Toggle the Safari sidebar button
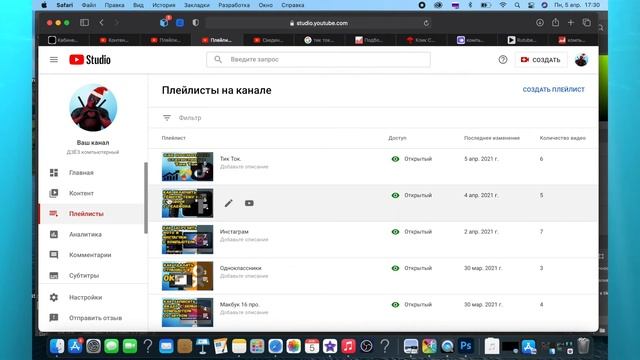The width and height of the screenshot is (640, 360). click(x=84, y=23)
